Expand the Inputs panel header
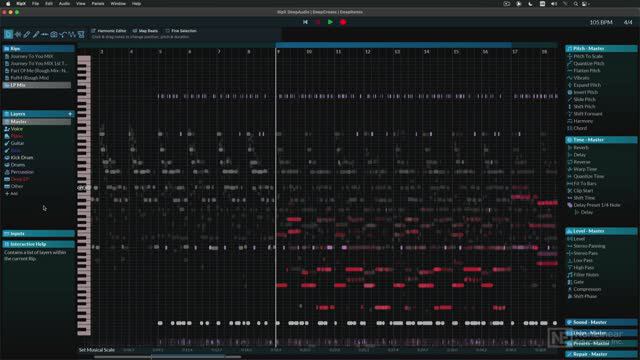 point(38,233)
